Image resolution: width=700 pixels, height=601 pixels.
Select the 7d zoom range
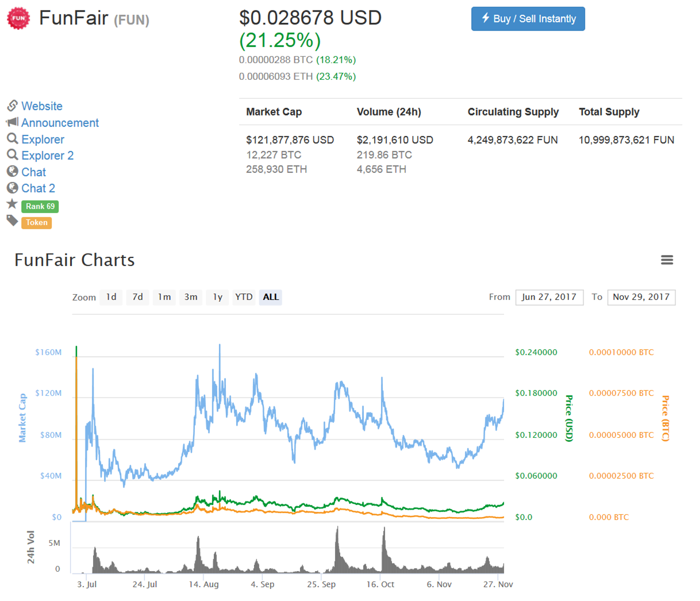[137, 297]
